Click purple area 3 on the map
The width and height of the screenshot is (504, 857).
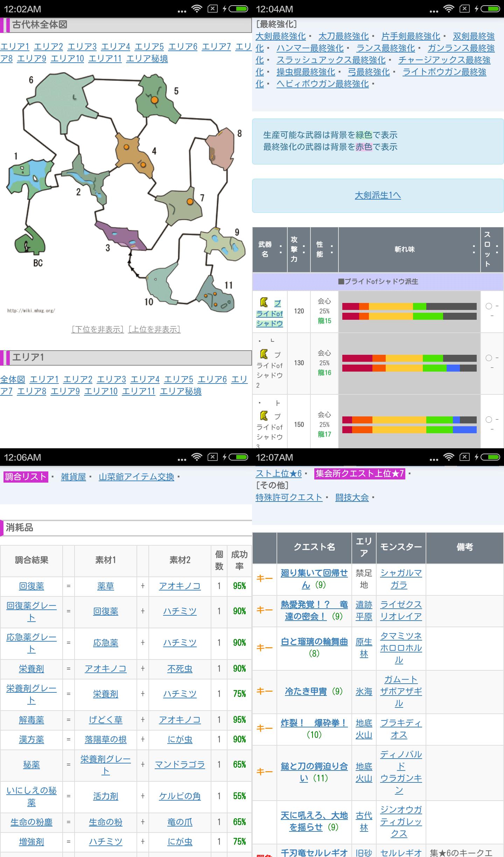pos(121,236)
